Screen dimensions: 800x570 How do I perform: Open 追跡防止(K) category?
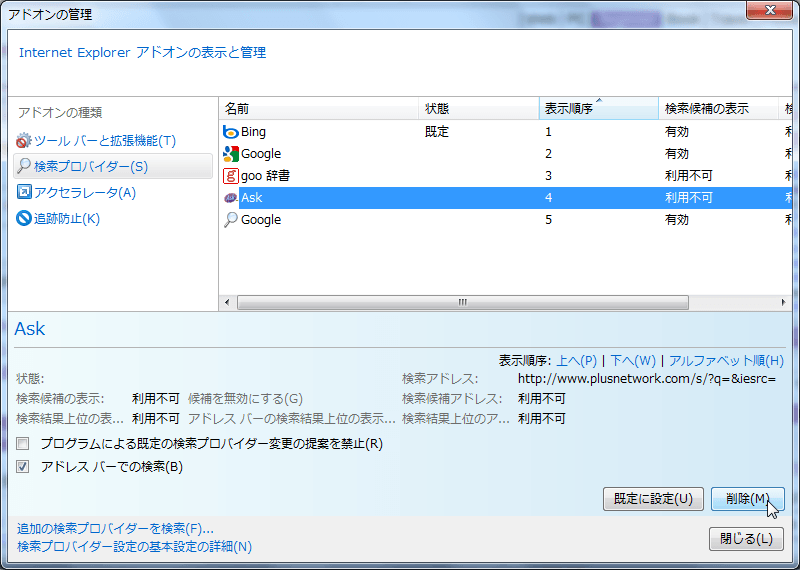(x=66, y=219)
